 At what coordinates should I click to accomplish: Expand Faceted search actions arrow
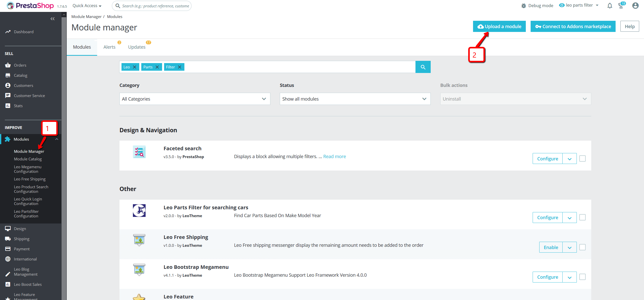pyautogui.click(x=570, y=159)
